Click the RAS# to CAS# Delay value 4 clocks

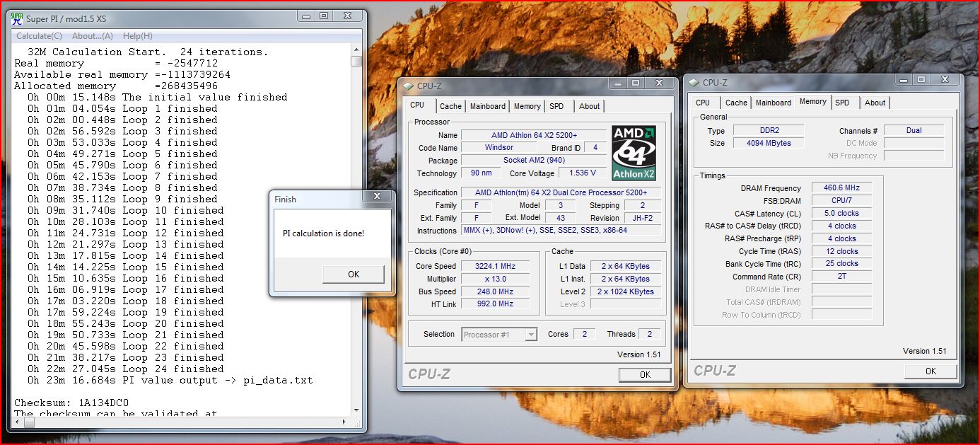[x=841, y=226]
